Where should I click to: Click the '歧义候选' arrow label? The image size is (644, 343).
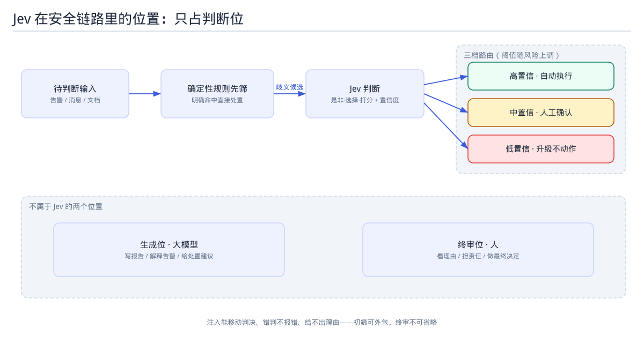click(290, 87)
